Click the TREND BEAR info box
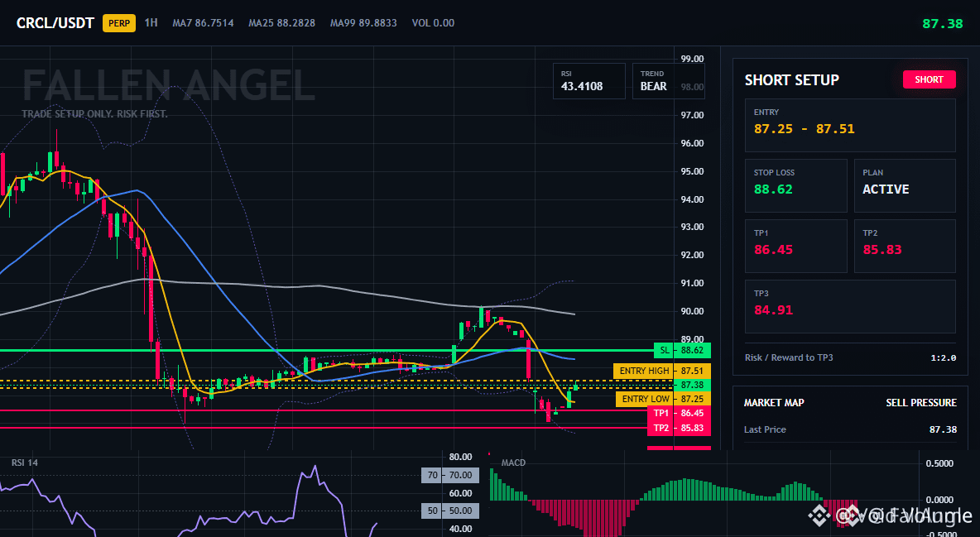This screenshot has height=537, width=980. click(668, 80)
